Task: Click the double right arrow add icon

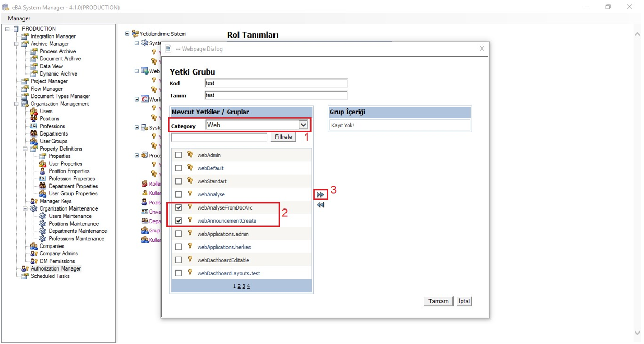Action: (x=320, y=194)
